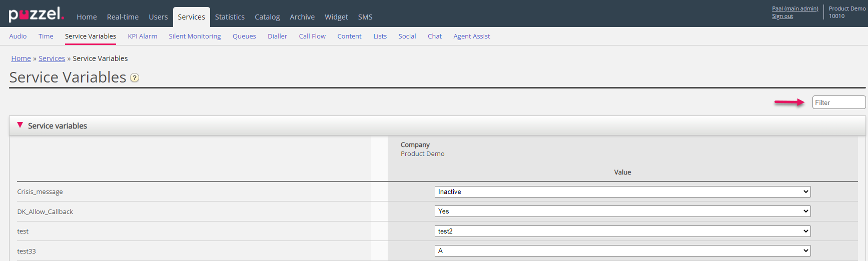
Task: Open Silent Monitoring page
Action: point(195,36)
